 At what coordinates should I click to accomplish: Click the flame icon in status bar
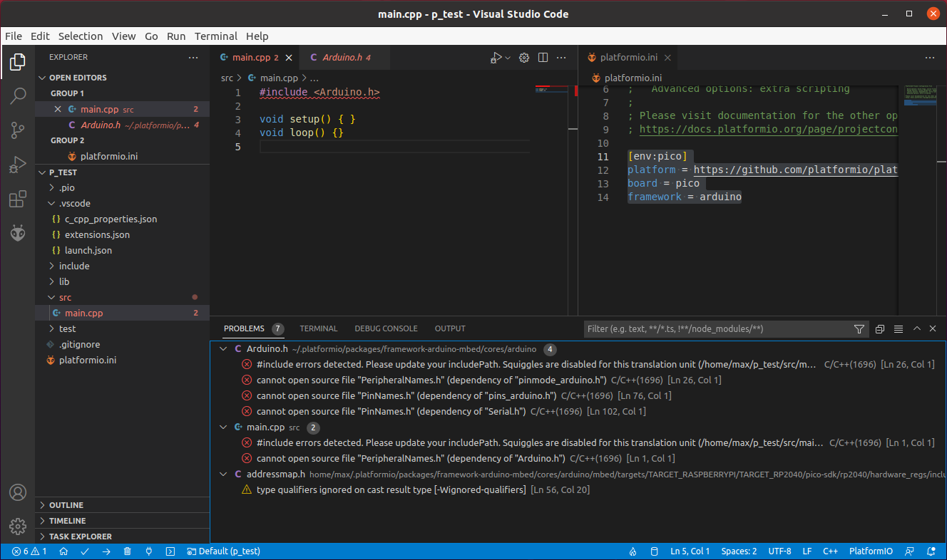pyautogui.click(x=633, y=551)
